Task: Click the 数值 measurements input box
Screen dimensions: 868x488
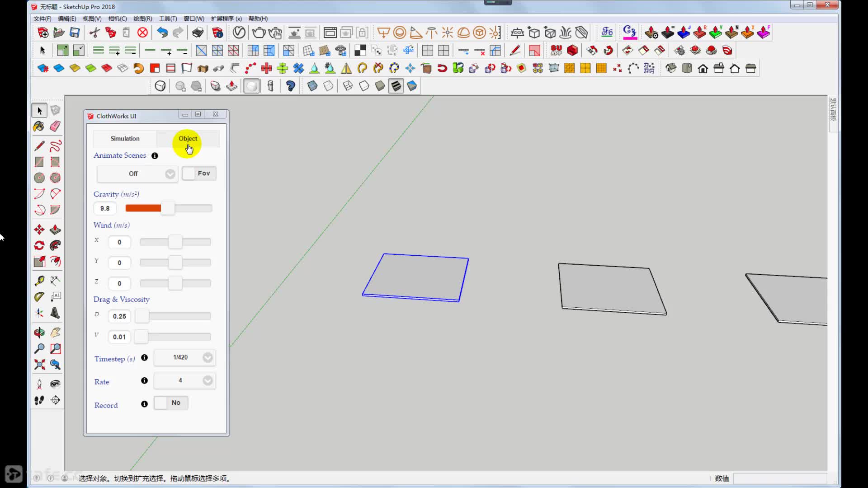Action: pos(780,479)
